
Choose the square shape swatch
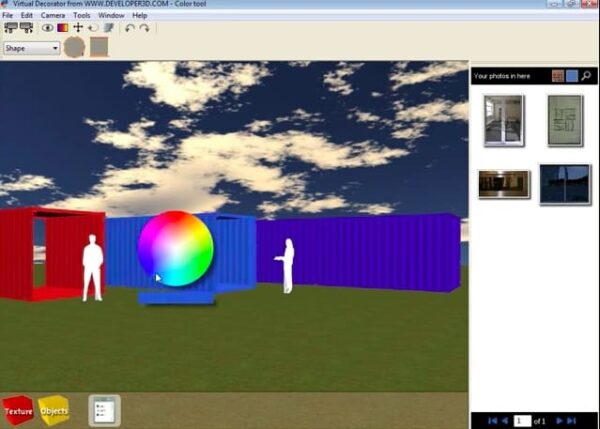coord(99,47)
